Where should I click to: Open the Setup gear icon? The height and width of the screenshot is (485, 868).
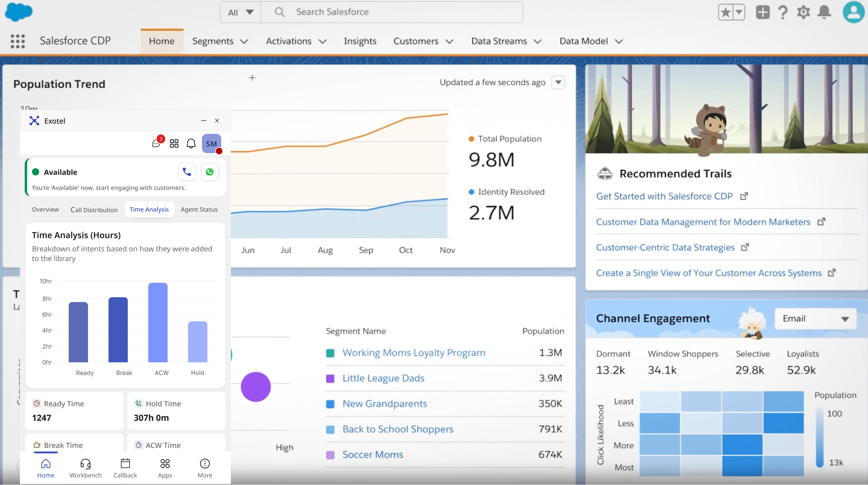pyautogui.click(x=803, y=12)
